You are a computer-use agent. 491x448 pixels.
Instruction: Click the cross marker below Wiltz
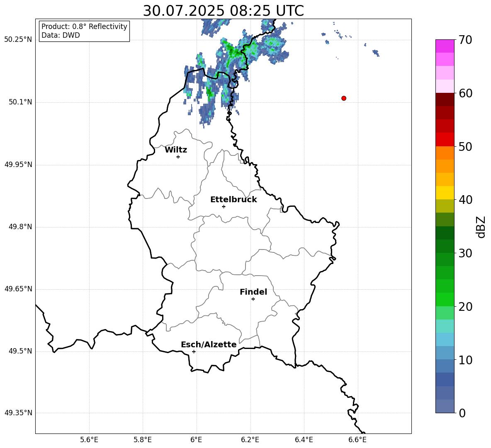coord(178,157)
